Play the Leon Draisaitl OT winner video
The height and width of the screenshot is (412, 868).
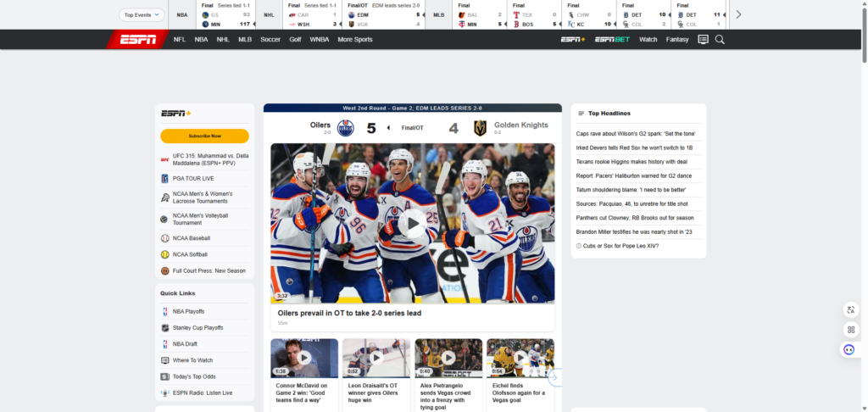tap(376, 358)
